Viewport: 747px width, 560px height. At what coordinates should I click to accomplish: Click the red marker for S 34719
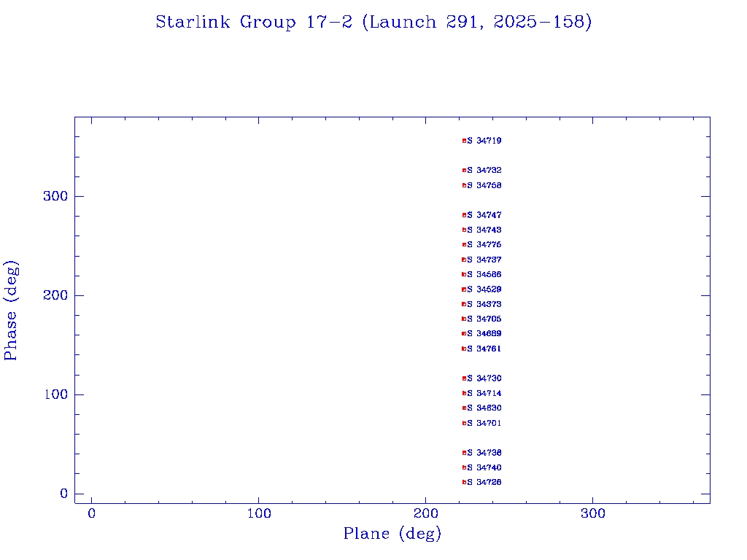click(x=464, y=141)
